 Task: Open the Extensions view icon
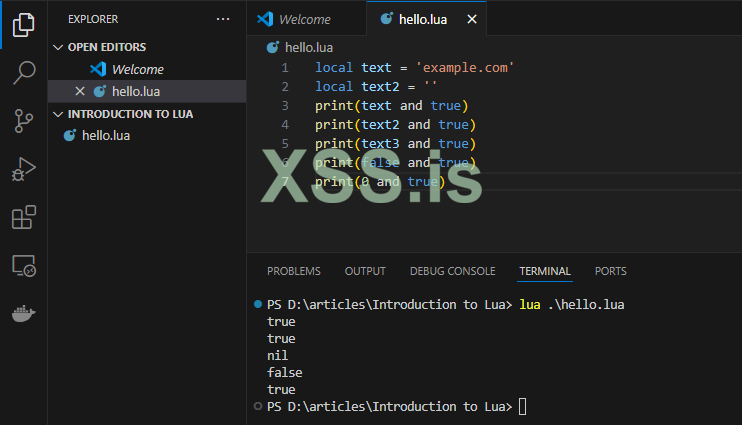click(x=24, y=217)
